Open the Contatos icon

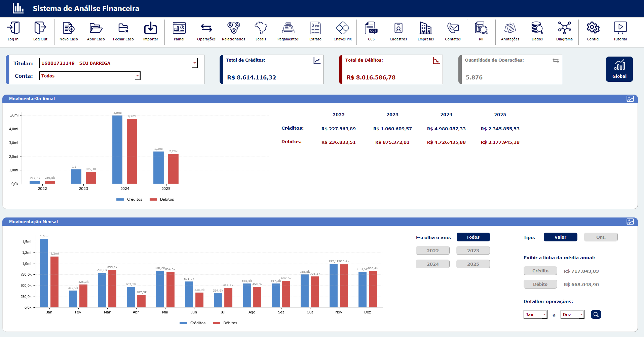(453, 28)
